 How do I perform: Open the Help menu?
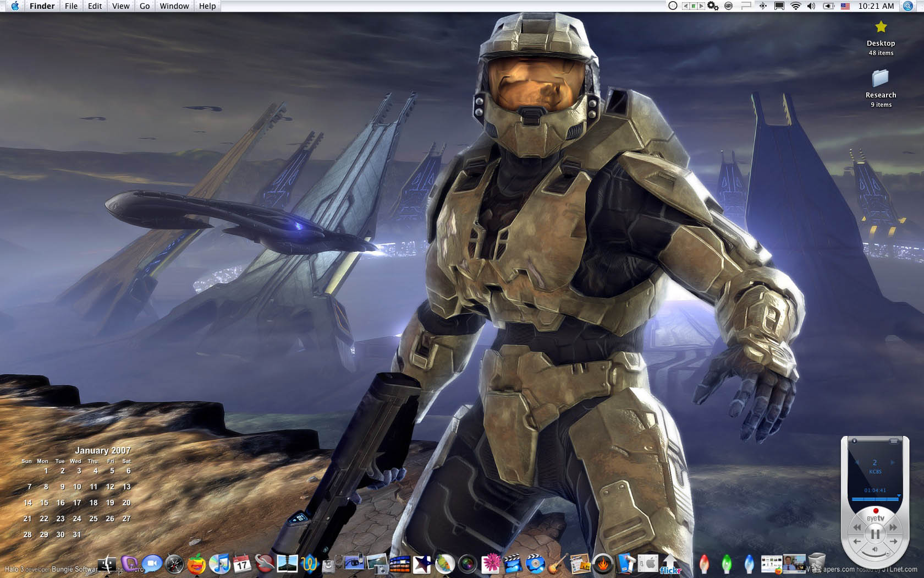pyautogui.click(x=207, y=6)
